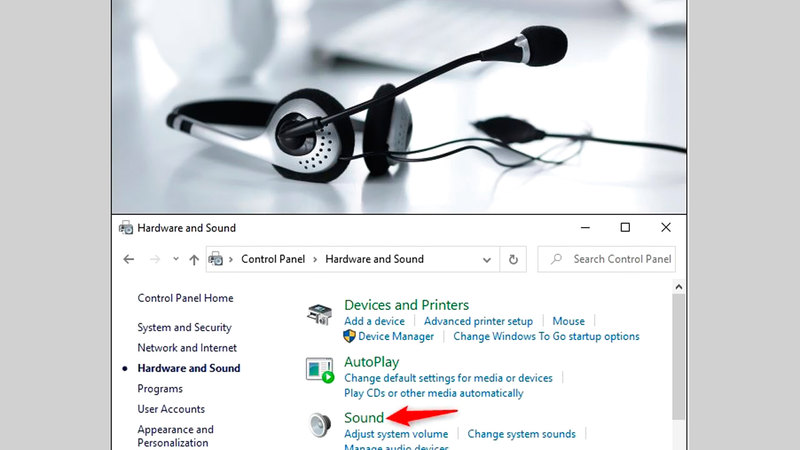Click the Up arrow to parent folder
Screen dimensions: 800x450
194,259
